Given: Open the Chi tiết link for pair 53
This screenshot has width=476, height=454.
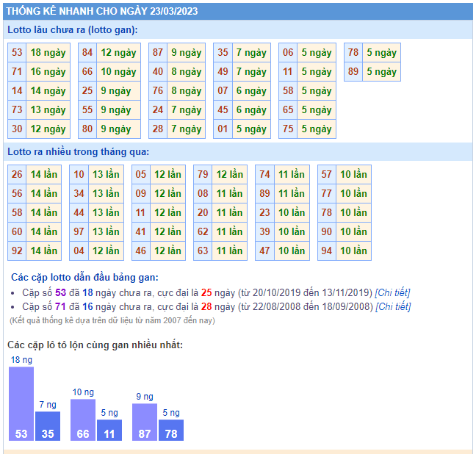Looking at the screenshot, I should point(392,292).
